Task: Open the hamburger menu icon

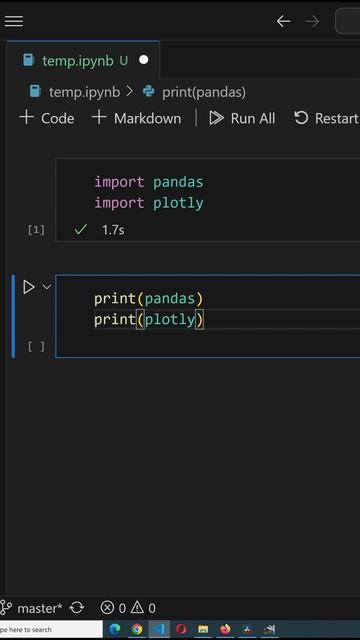Action: coord(13,21)
